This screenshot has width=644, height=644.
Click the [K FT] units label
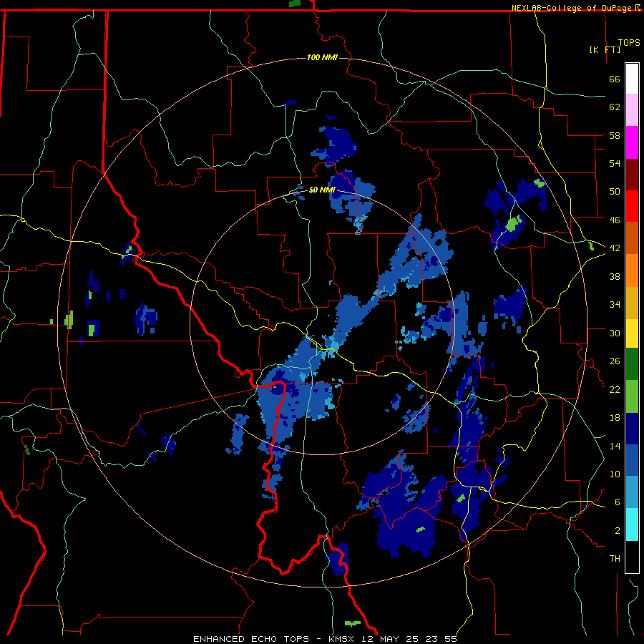tap(605, 49)
